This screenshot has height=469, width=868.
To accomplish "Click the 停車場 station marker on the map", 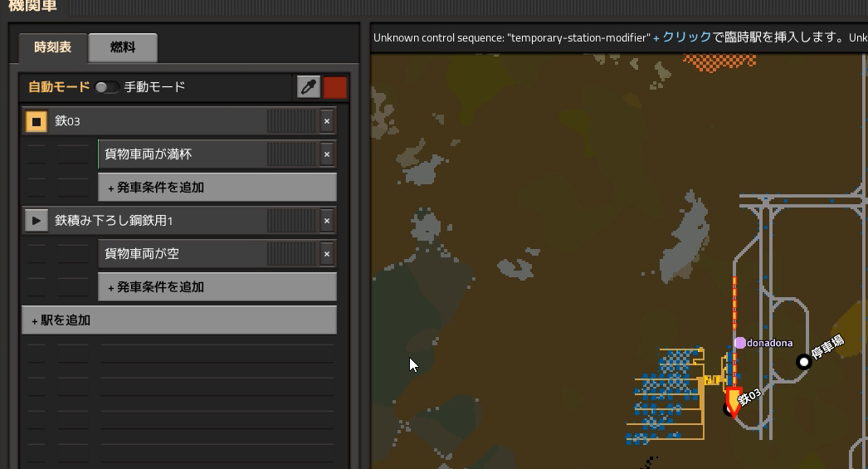I will coord(804,362).
